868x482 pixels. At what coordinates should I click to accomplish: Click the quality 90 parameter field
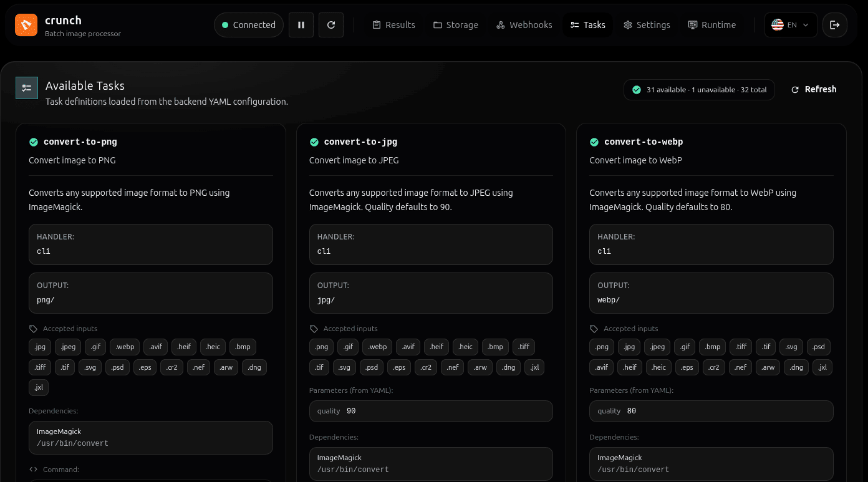[x=431, y=411]
